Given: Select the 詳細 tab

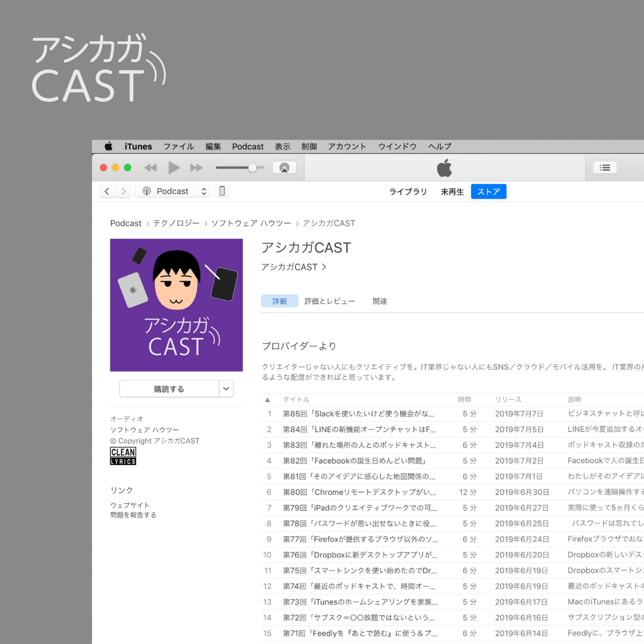Looking at the screenshot, I should click(280, 301).
